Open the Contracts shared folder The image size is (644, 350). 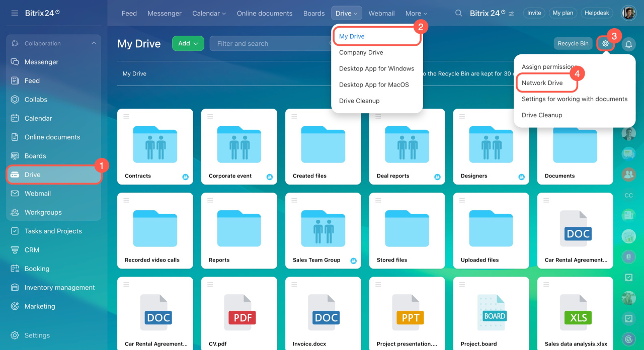click(x=155, y=144)
